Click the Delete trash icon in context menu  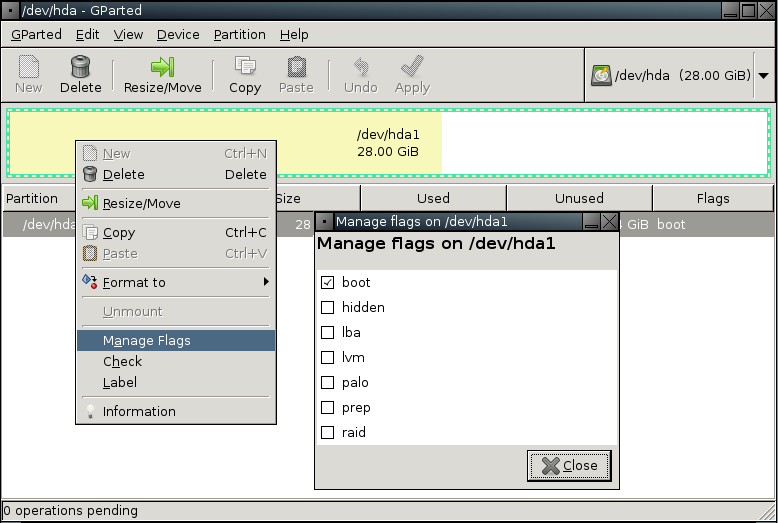tap(90, 174)
